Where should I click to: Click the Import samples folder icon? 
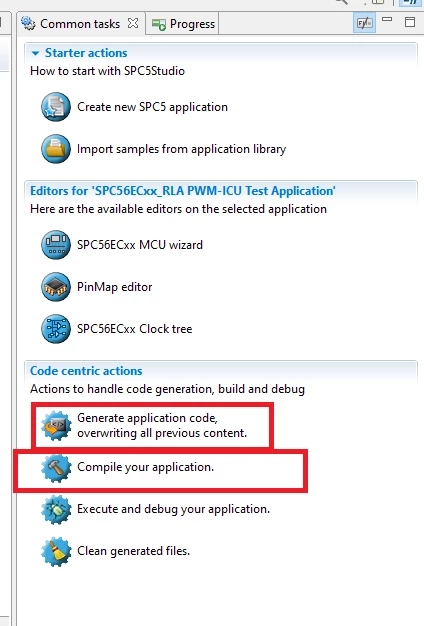[56, 149]
